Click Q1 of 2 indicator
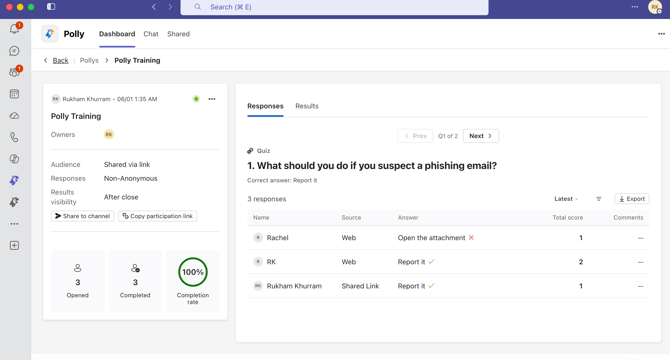Viewport: 670px width, 360px height. point(448,136)
